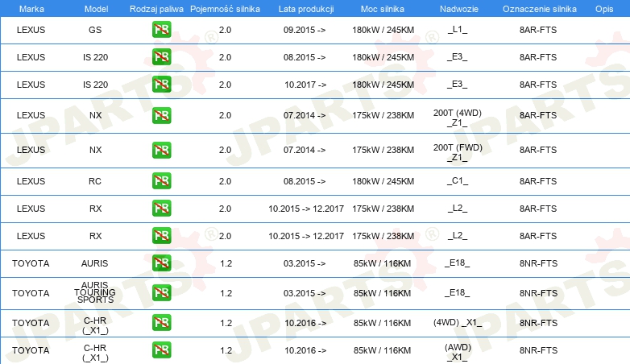Click the _C1_ body code cell
This screenshot has height=364, width=630.
458,181
